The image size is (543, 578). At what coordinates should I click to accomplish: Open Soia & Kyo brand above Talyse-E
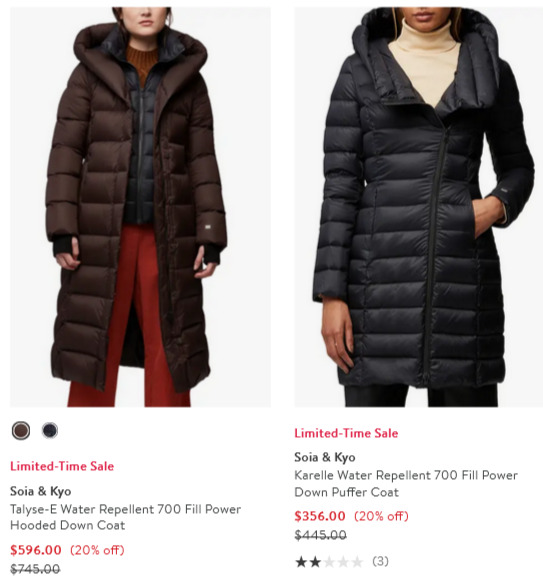(41, 491)
